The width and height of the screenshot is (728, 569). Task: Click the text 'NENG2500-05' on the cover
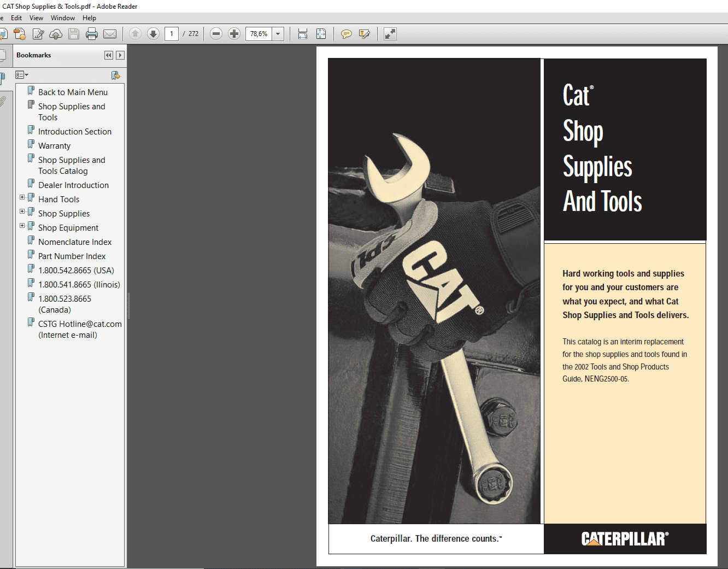click(x=606, y=379)
